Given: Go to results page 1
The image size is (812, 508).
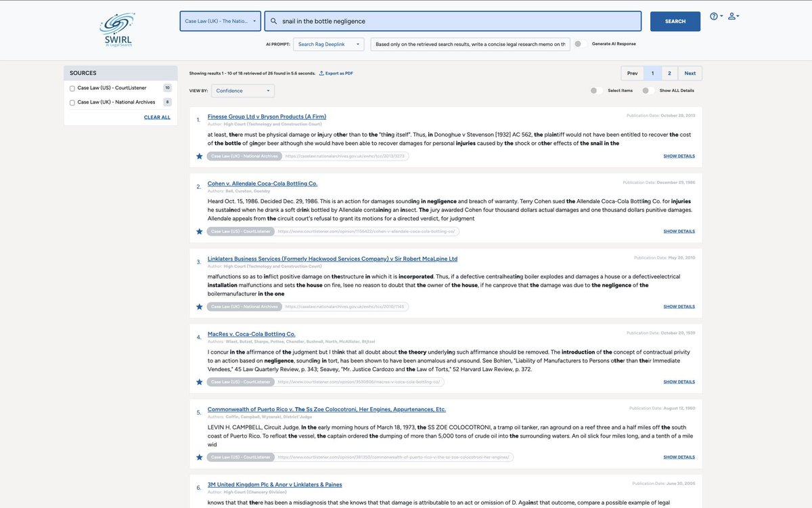Looking at the screenshot, I should click(652, 73).
